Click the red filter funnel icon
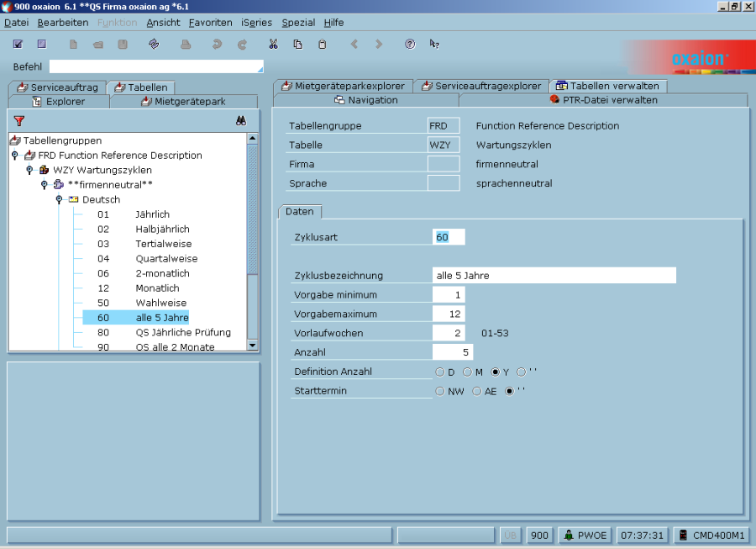Viewport: 756px width, 549px height. point(19,120)
